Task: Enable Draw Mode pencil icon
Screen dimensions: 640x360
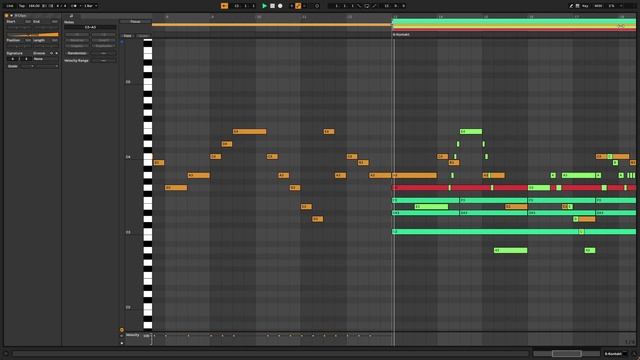Action: [x=571, y=6]
